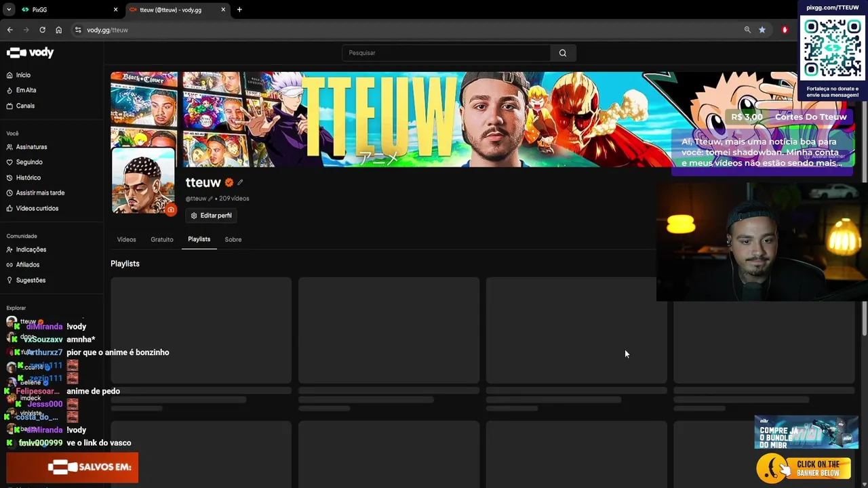Close the tteuw vody.gg browser tab
868x488 pixels.
(223, 9)
